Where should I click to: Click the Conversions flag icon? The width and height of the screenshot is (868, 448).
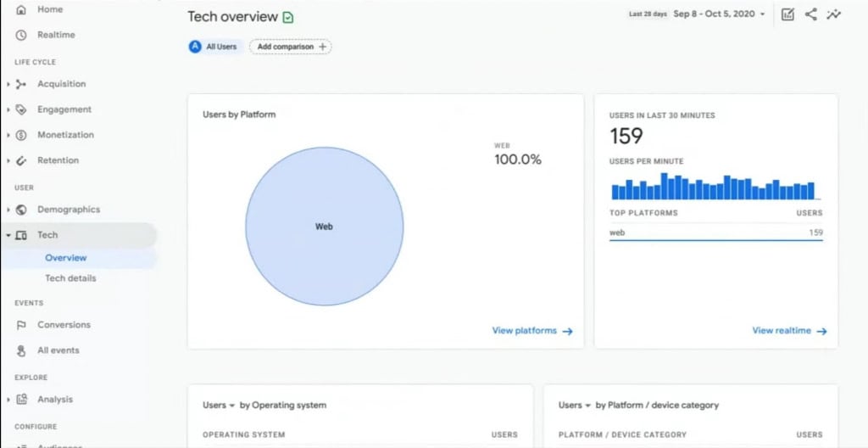point(21,325)
